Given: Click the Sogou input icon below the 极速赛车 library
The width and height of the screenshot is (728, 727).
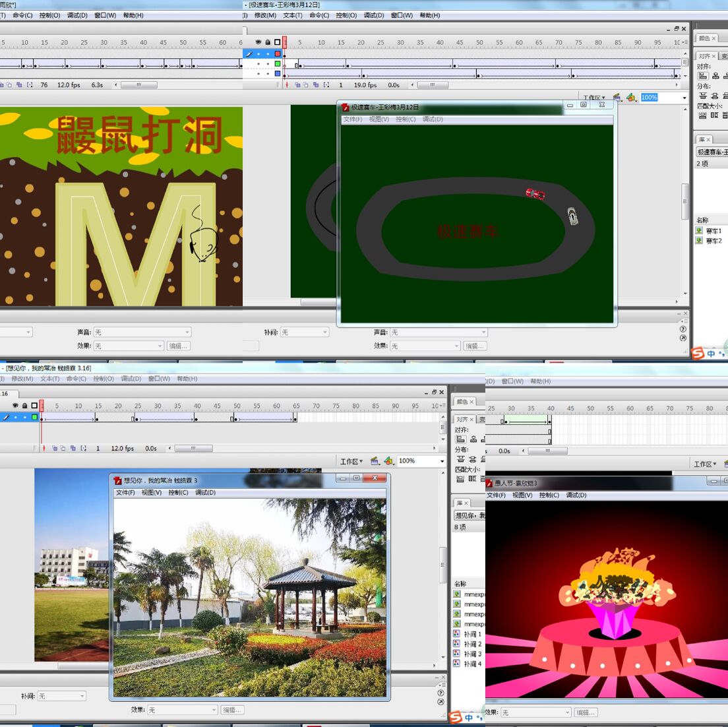Looking at the screenshot, I should coord(698,354).
